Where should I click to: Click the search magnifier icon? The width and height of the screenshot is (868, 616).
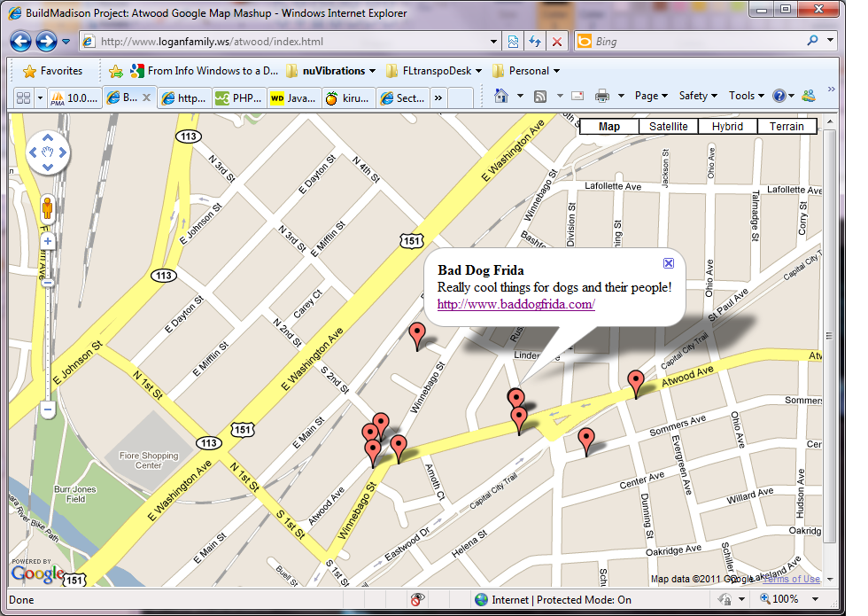coord(813,41)
